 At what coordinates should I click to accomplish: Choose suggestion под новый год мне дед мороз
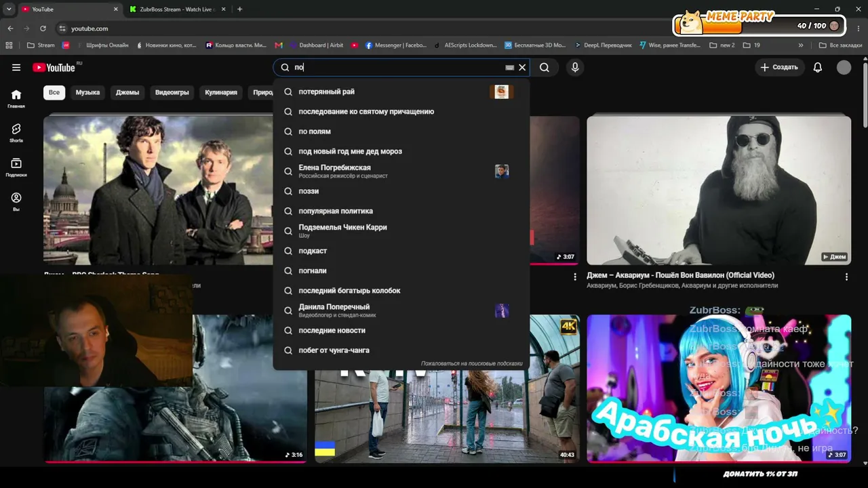[401, 151]
